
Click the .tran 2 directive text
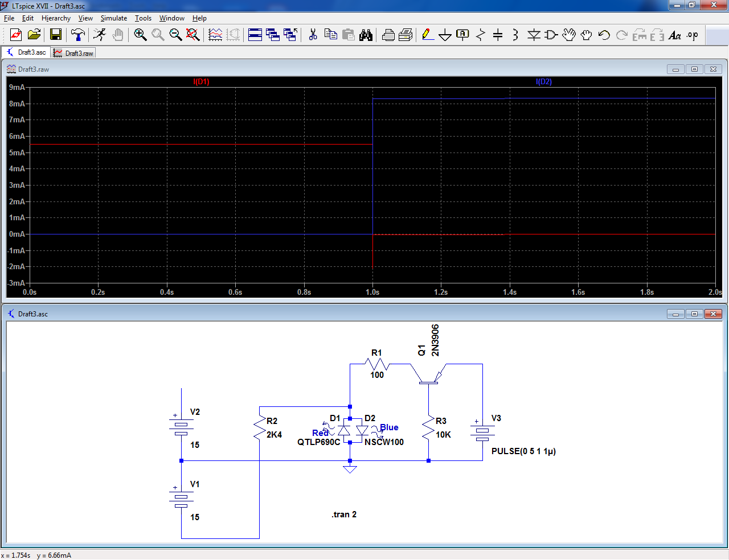coord(344,514)
